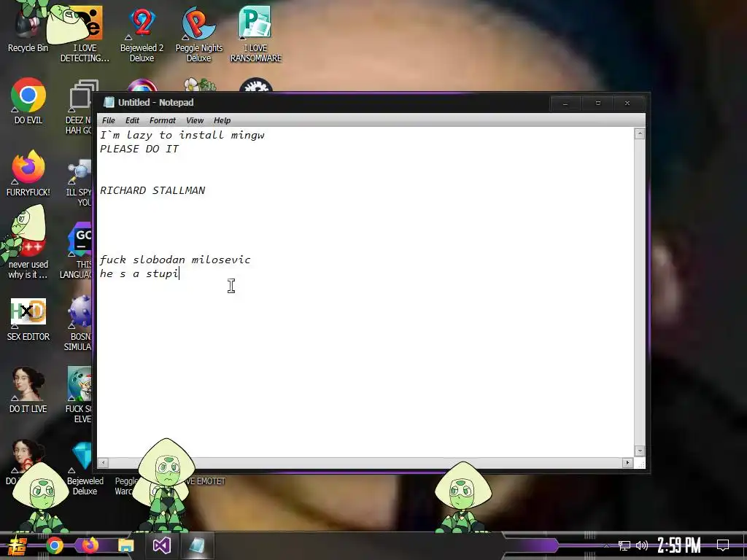Open File Explorer from the taskbar
The width and height of the screenshot is (747, 560).
pyautogui.click(x=125, y=545)
